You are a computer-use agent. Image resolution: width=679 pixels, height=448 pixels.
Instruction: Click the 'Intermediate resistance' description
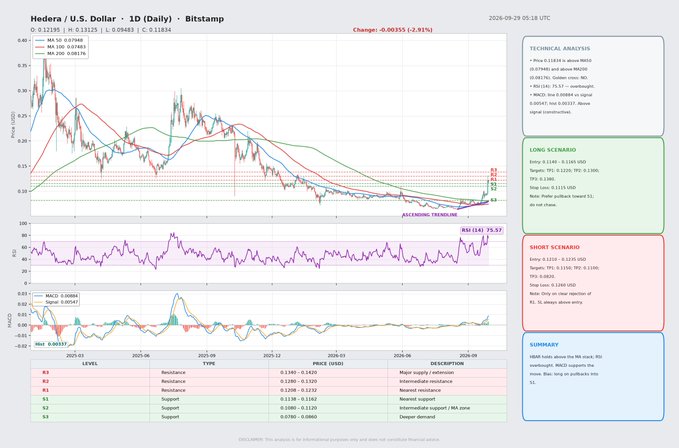click(x=426, y=381)
